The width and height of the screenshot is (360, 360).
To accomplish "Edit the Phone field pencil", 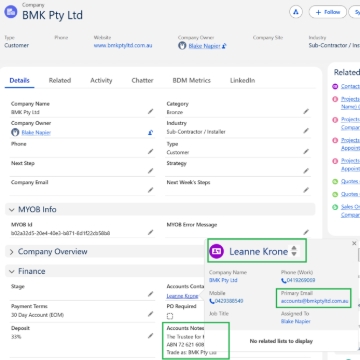I will (x=151, y=152).
